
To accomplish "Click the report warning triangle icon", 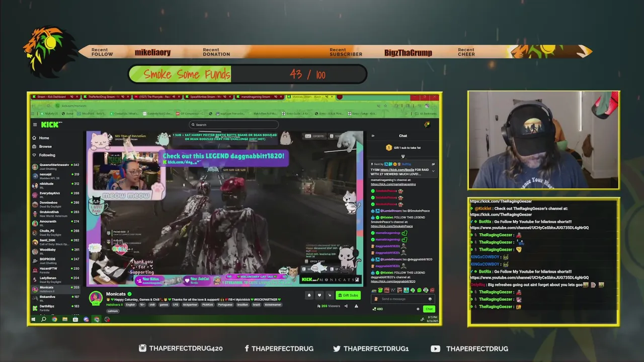I will (x=356, y=306).
